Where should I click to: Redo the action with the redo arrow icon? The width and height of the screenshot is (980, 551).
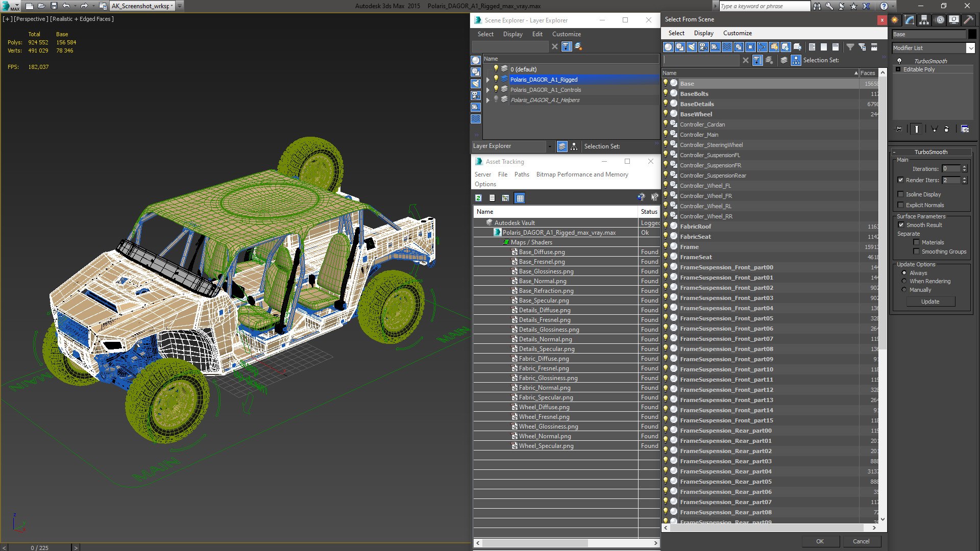[84, 6]
